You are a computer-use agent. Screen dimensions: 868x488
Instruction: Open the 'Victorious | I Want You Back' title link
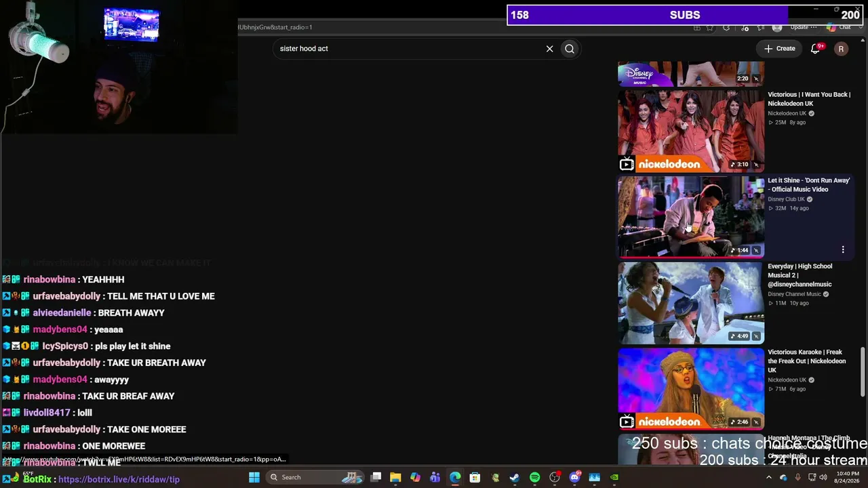coord(809,99)
